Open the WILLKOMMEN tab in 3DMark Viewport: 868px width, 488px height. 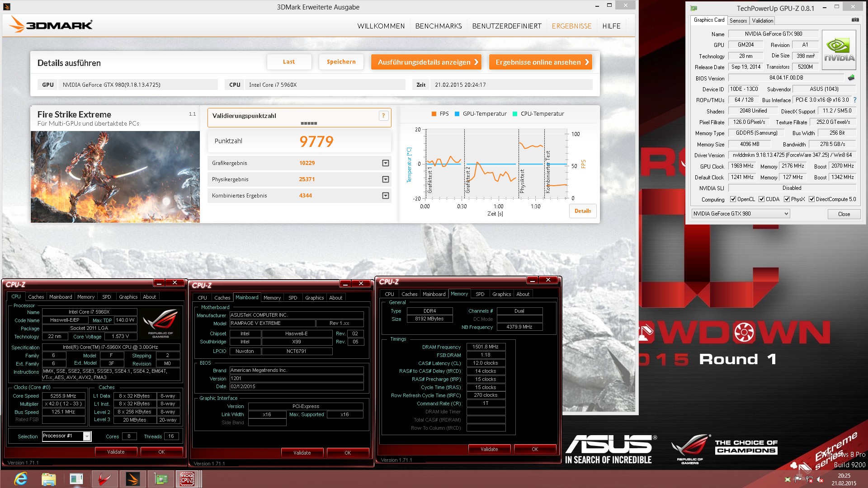[381, 26]
